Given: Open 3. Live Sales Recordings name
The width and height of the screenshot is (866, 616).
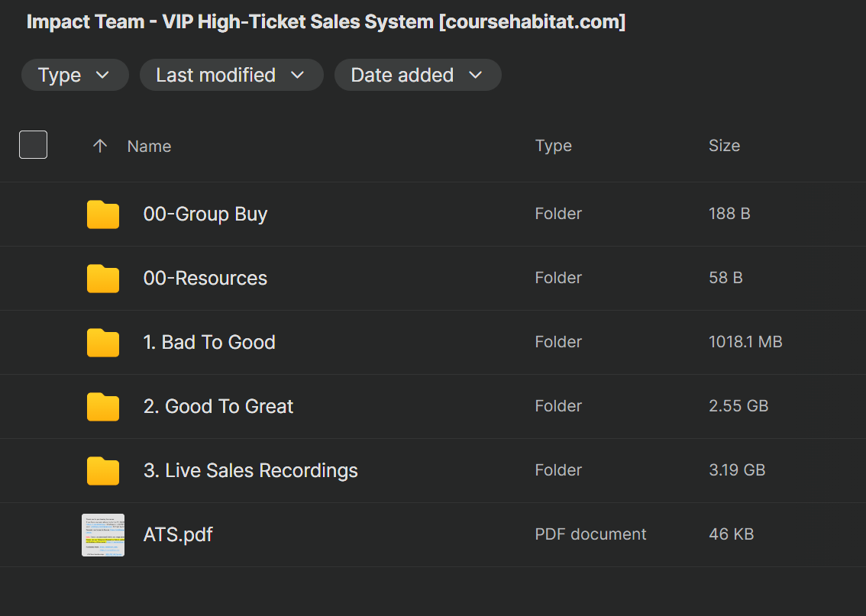Looking at the screenshot, I should click(x=250, y=471).
